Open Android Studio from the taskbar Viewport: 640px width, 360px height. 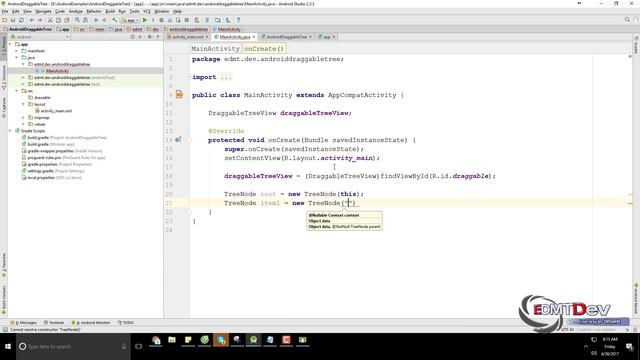click(253, 340)
